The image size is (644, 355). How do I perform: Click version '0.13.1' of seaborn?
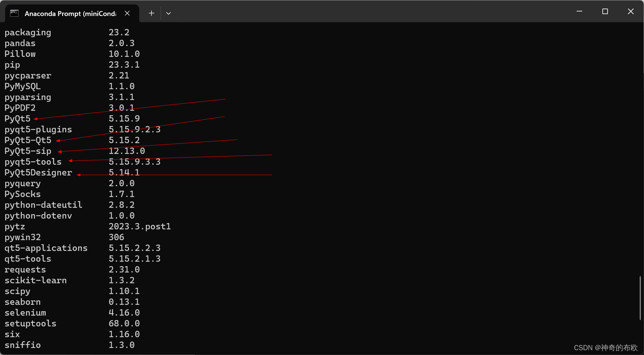(x=124, y=302)
